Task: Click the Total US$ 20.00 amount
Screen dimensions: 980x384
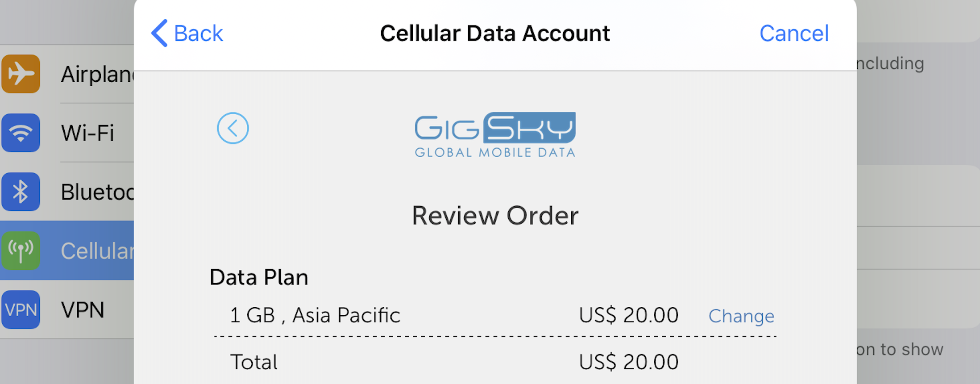Action: click(x=628, y=362)
